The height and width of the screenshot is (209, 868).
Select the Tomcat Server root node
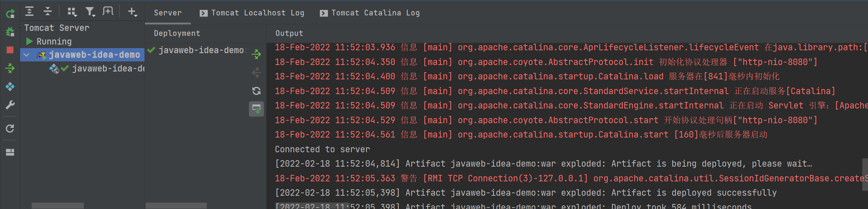pyautogui.click(x=57, y=28)
